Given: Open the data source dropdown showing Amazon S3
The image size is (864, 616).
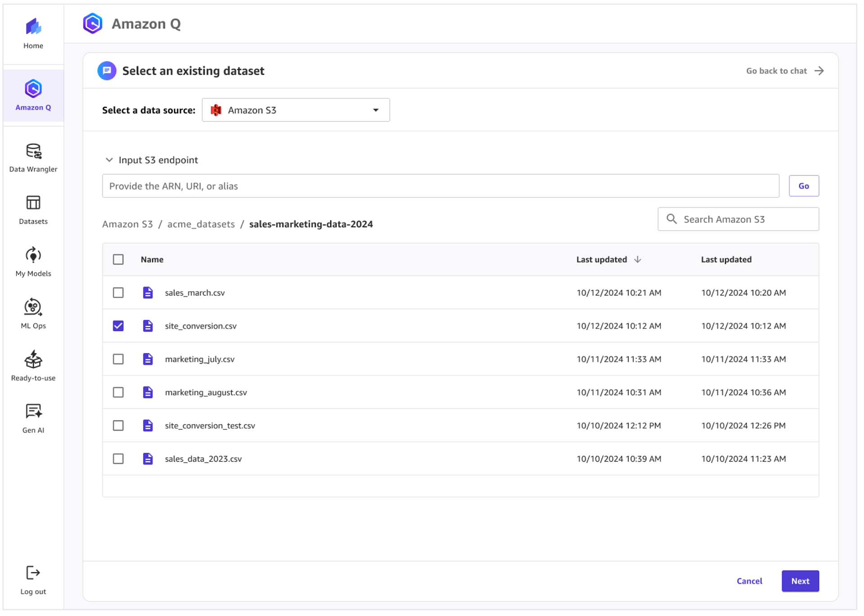Looking at the screenshot, I should click(296, 110).
